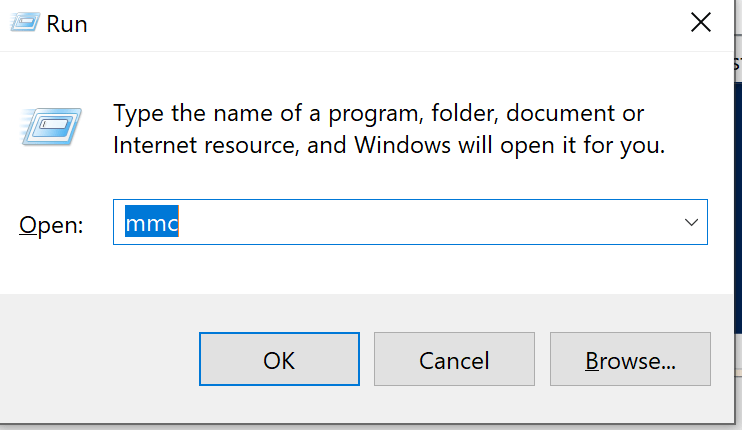Cancel the Run dialog
The height and width of the screenshot is (430, 742).
coord(454,359)
